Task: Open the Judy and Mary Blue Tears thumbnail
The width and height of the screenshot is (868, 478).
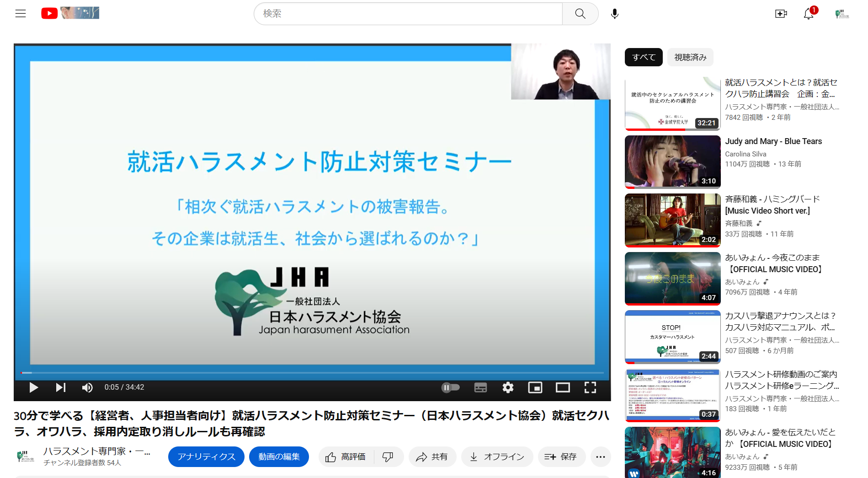Action: click(672, 162)
